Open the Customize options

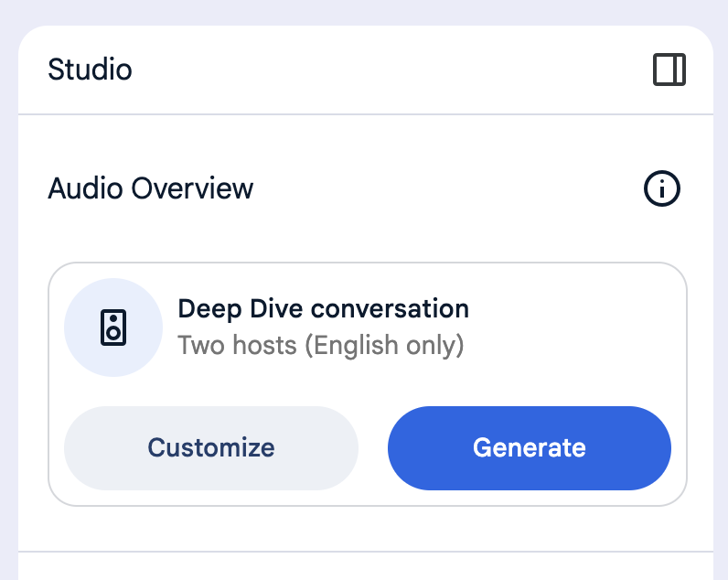click(211, 448)
